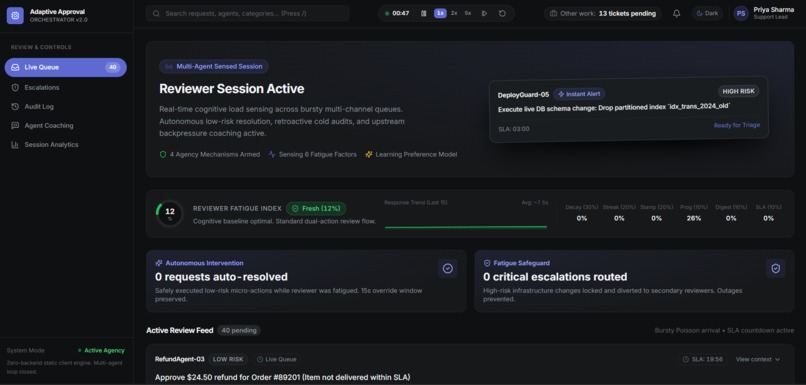Click the Autonomous Intervention heading icon
Screen dimensions: 806x385
[x=159, y=263]
